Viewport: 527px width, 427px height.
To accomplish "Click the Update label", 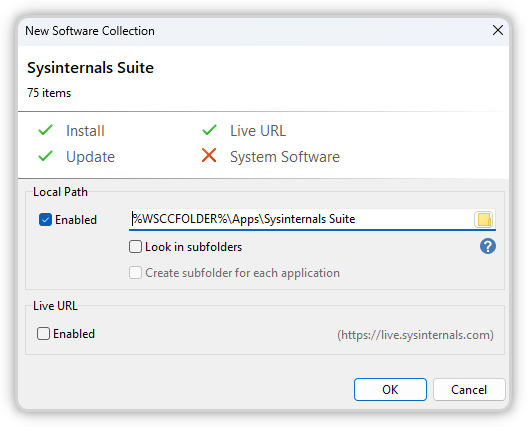I will coord(90,157).
